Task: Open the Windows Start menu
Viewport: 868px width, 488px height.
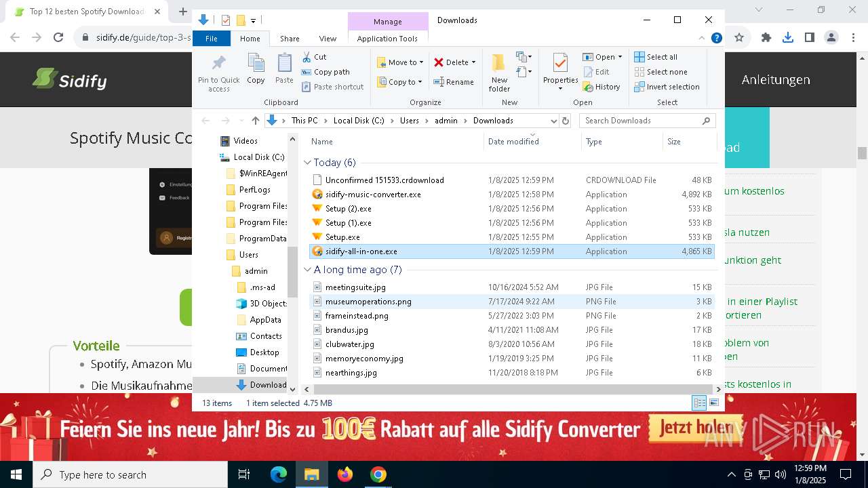Action: (16, 474)
